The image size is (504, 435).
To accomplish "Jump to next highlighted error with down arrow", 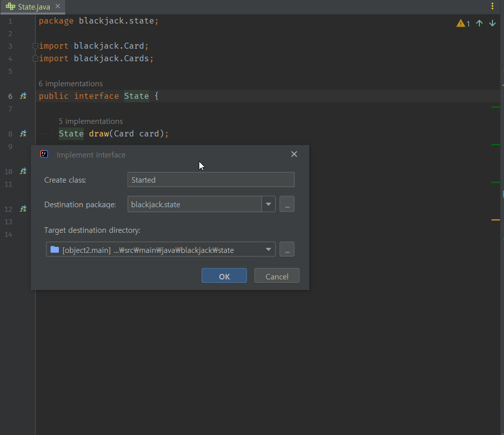I will [x=492, y=24].
